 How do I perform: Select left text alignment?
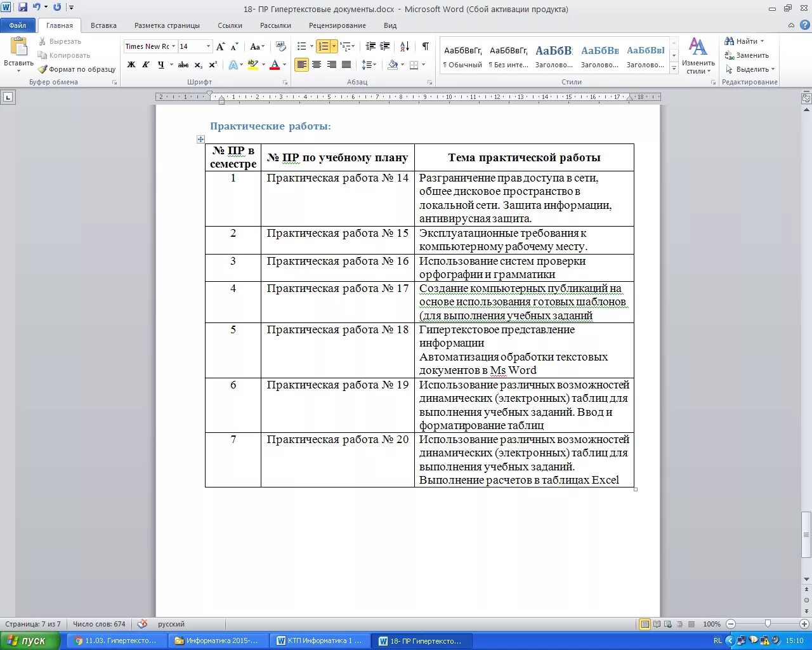301,65
